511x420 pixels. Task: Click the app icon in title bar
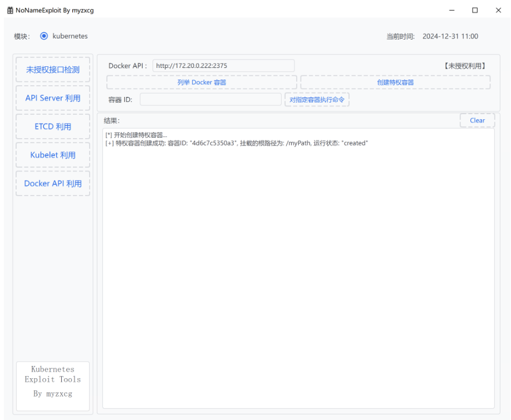pyautogui.click(x=10, y=10)
